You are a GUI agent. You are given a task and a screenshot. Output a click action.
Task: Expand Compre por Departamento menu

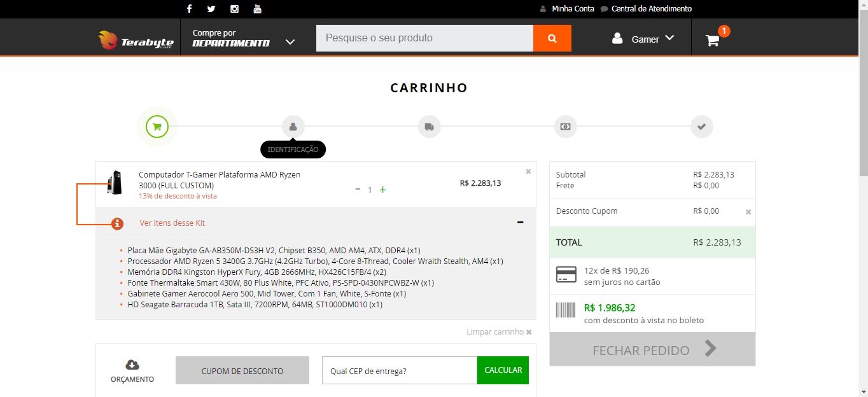(244, 38)
